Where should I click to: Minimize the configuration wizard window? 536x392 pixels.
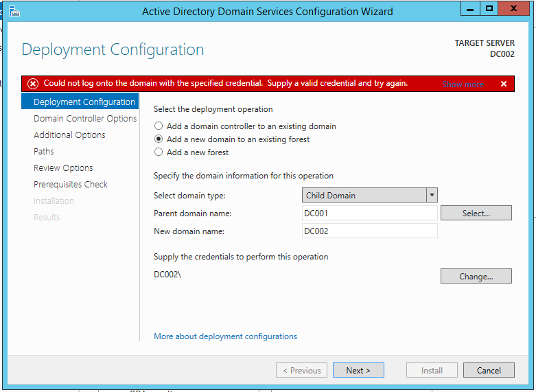470,8
